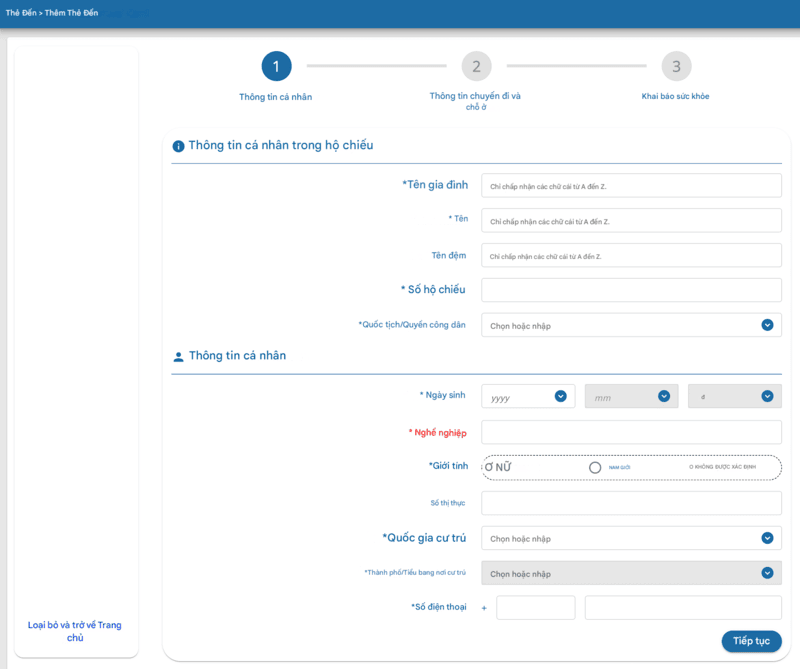This screenshot has width=800, height=669.
Task: Click the Tiếp tục button
Action: [x=752, y=641]
